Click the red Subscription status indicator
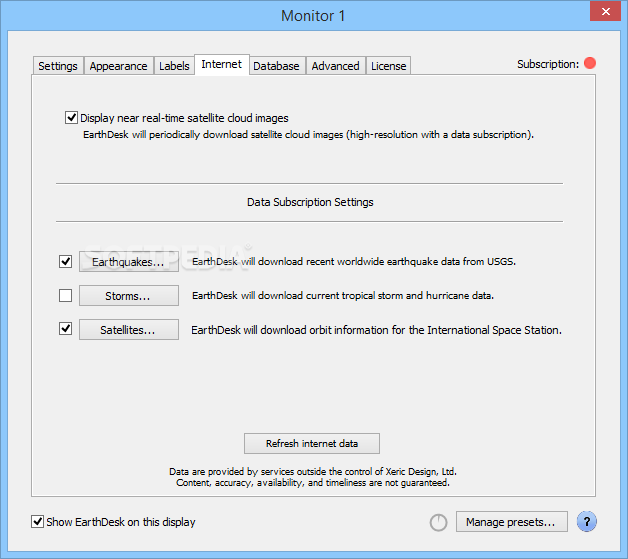The width and height of the screenshot is (628, 559). pyautogui.click(x=590, y=63)
